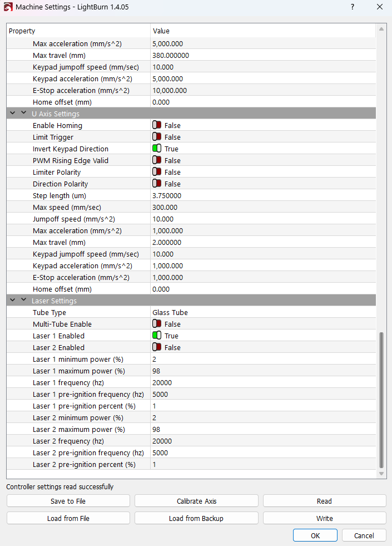Collapse the Laser Settings section inner chevron
The width and height of the screenshot is (392, 546).
pos(24,300)
